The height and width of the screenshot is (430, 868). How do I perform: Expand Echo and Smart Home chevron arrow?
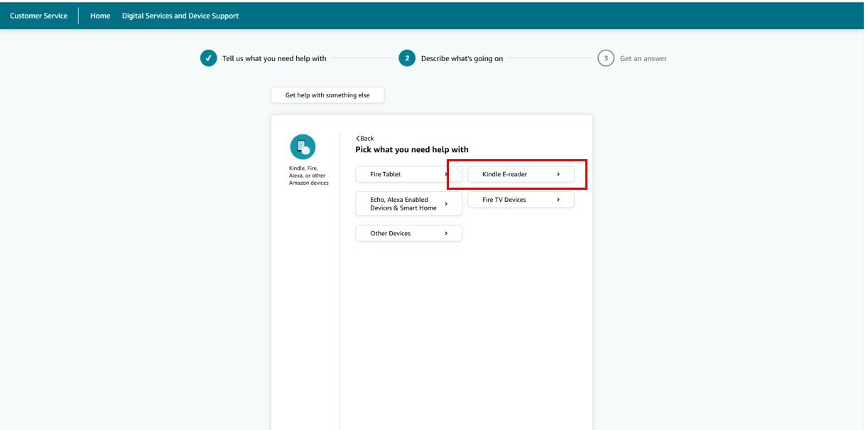tap(446, 204)
